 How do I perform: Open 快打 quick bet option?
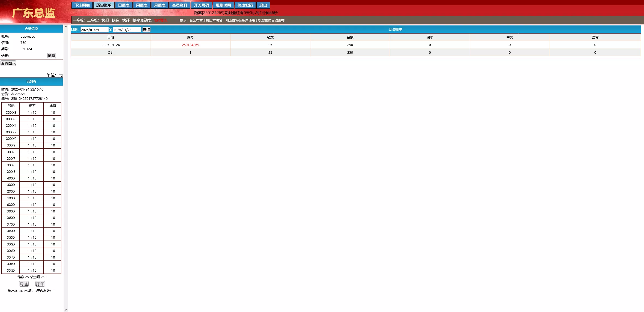click(x=105, y=20)
